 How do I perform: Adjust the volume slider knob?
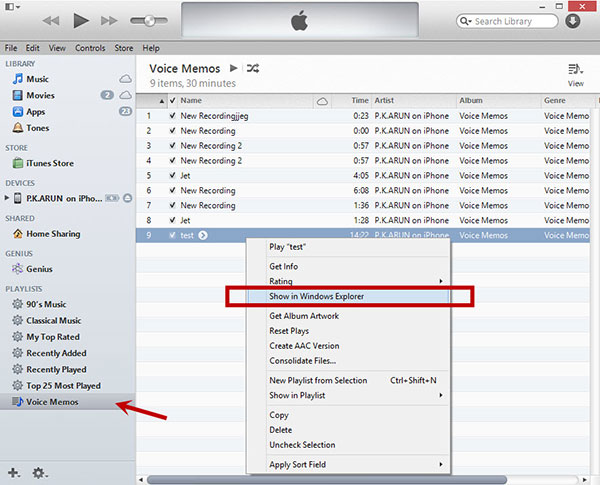(149, 20)
